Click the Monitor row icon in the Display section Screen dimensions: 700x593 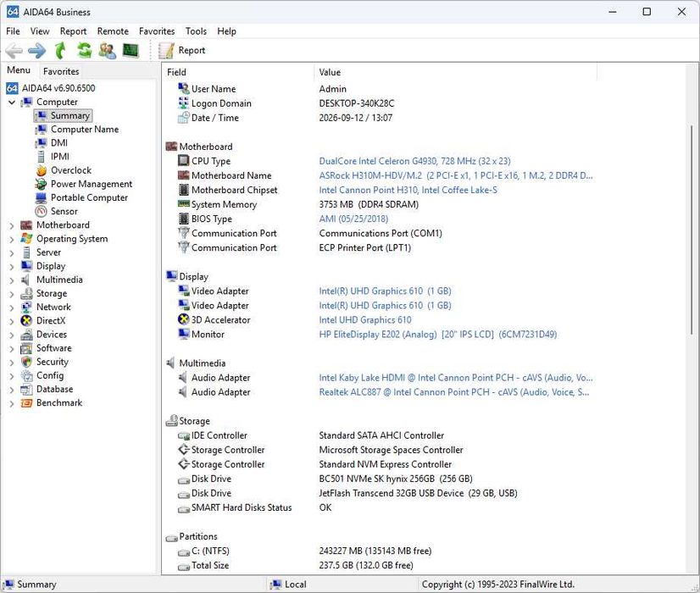pos(184,334)
